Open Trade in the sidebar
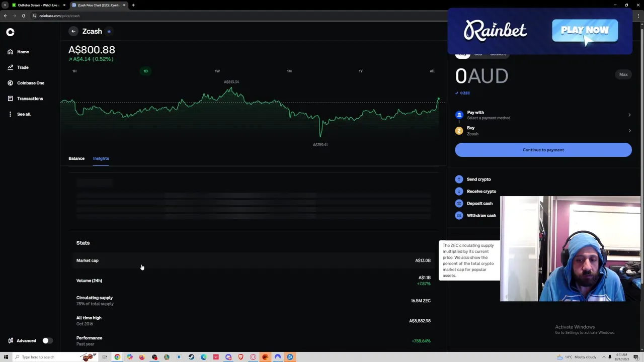Screen dimensions: 644x362 tap(18, 67)
